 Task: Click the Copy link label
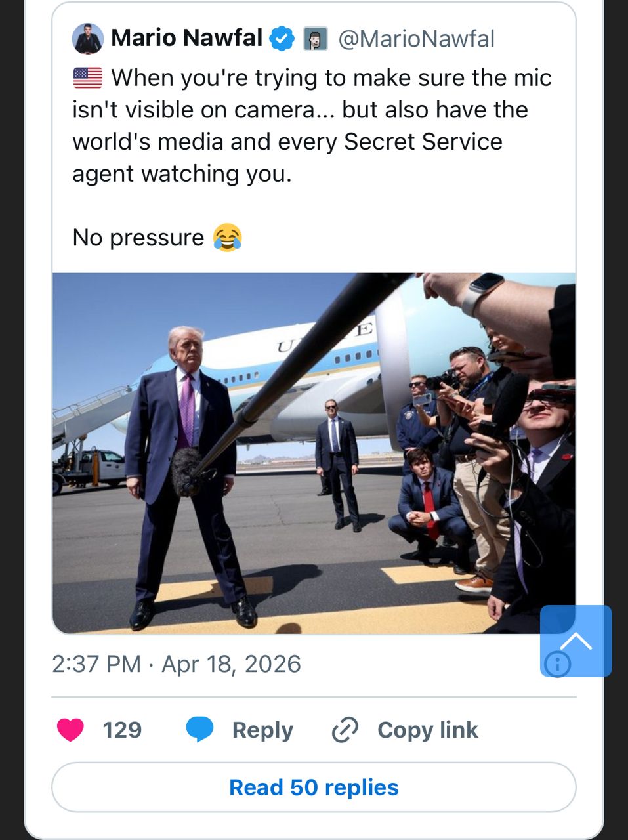[x=427, y=730]
